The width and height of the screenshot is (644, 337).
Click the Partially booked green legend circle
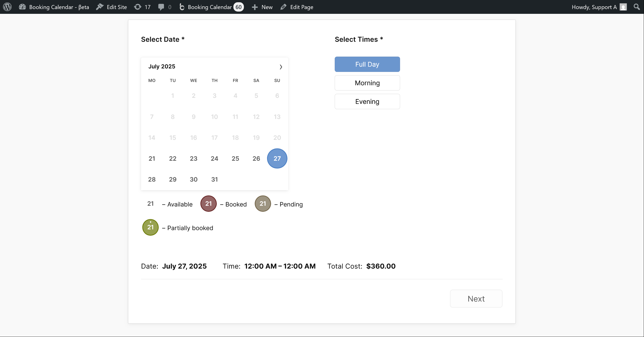coord(150,227)
